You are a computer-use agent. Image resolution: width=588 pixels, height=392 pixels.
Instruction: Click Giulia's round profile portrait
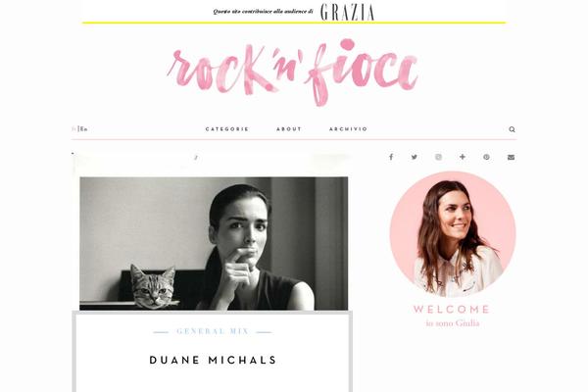pos(453,235)
